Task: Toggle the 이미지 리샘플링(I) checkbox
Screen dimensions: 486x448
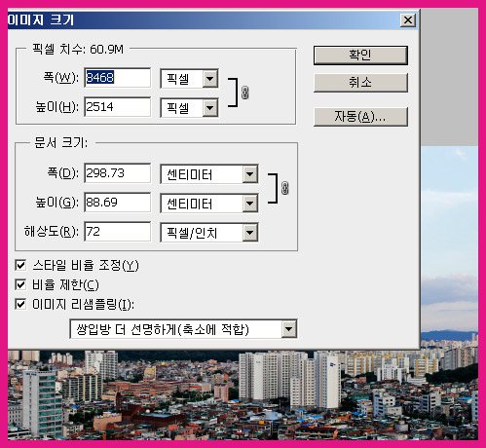Action: pyautogui.click(x=20, y=304)
